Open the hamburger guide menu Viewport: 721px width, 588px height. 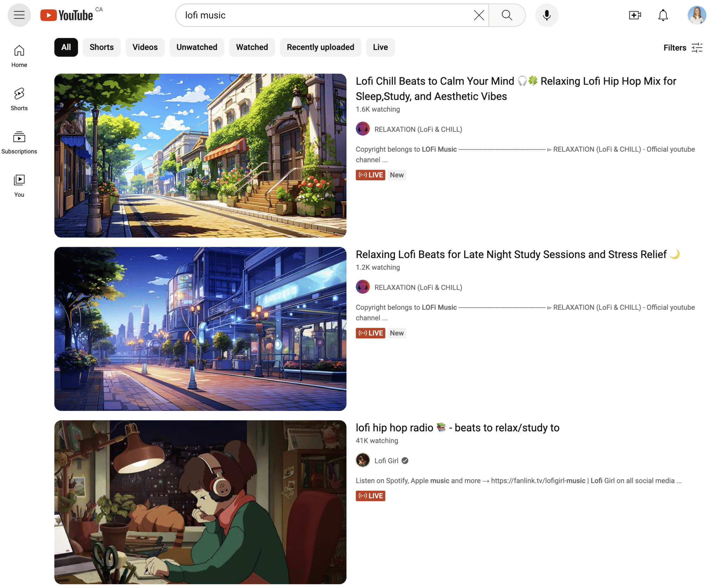(x=19, y=15)
